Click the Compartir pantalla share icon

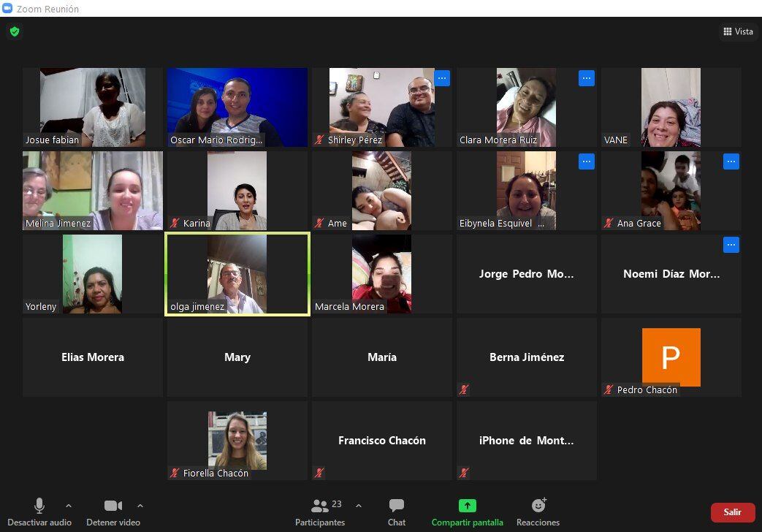click(467, 506)
